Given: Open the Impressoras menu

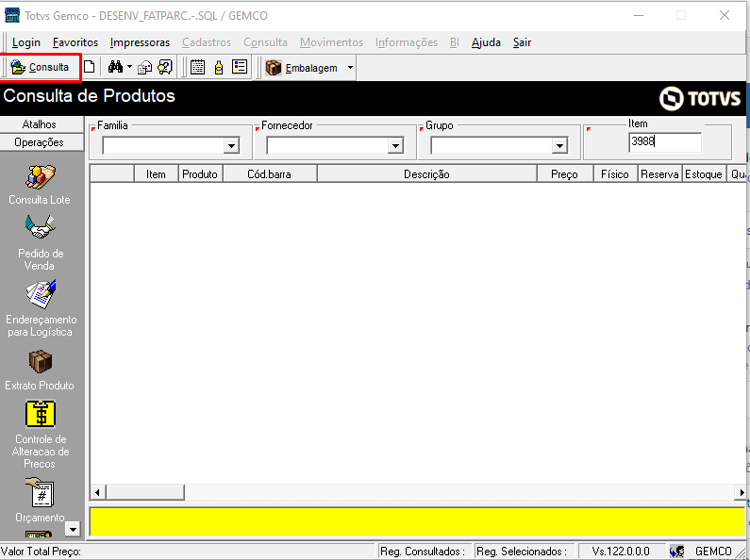Looking at the screenshot, I should [x=140, y=42].
